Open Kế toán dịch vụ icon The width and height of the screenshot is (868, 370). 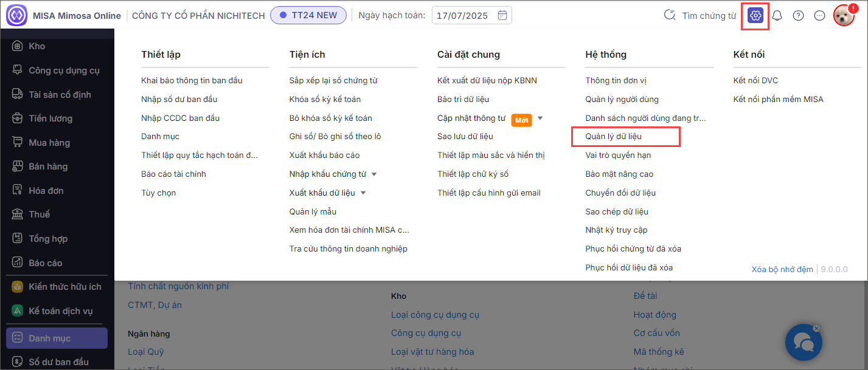18,310
